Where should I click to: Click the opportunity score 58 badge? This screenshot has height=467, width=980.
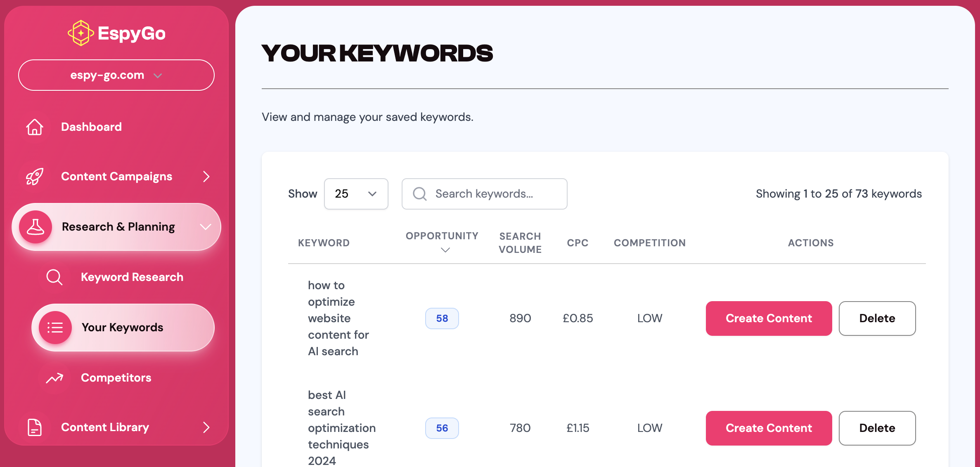pos(442,318)
